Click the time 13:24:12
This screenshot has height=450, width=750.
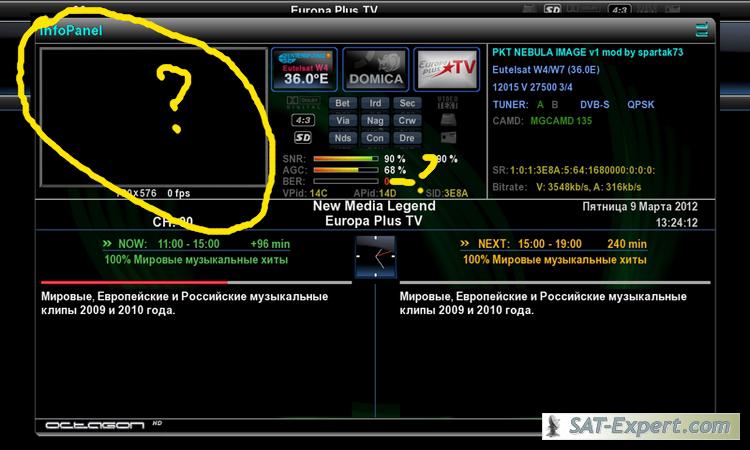coord(676,222)
